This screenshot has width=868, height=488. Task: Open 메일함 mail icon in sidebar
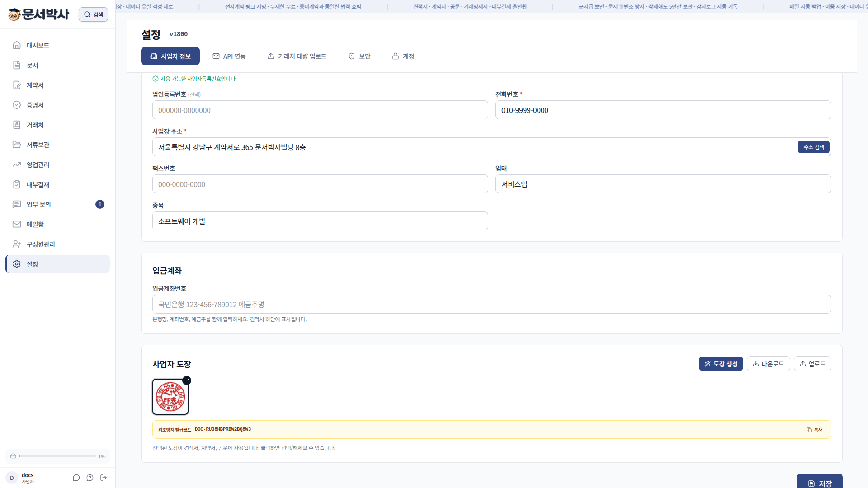tap(17, 224)
